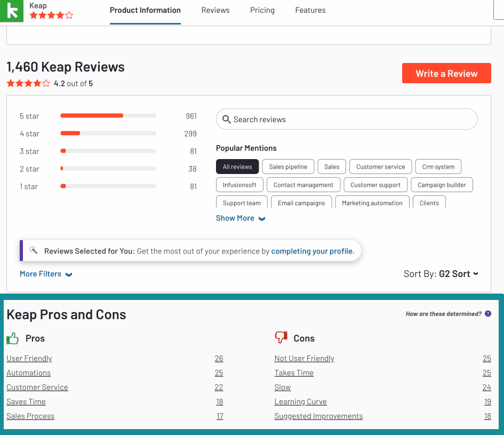Open the Not User Friendly con link
Viewport: 504px width, 435px height.
pos(305,359)
